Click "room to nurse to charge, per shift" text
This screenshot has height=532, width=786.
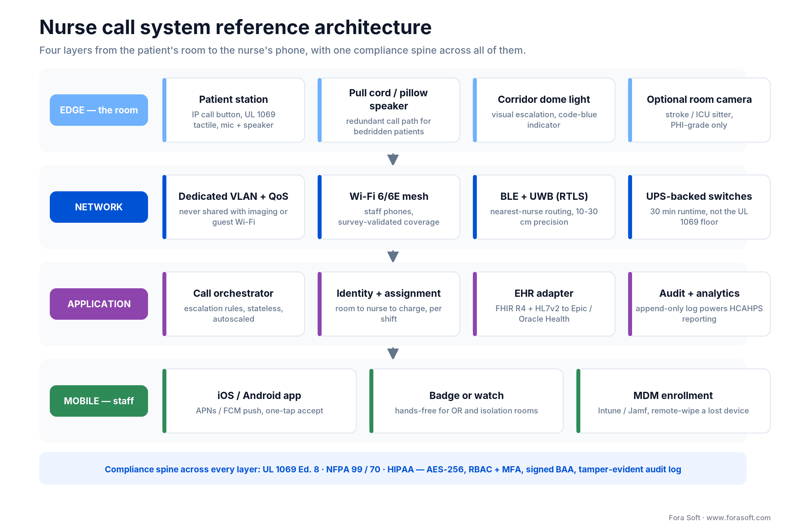coord(389,314)
